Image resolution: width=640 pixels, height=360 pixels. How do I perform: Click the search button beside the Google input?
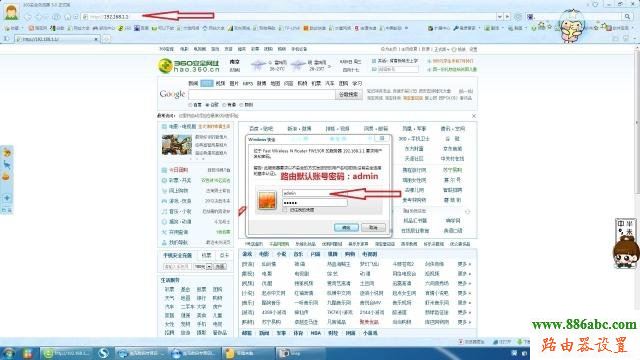click(349, 94)
